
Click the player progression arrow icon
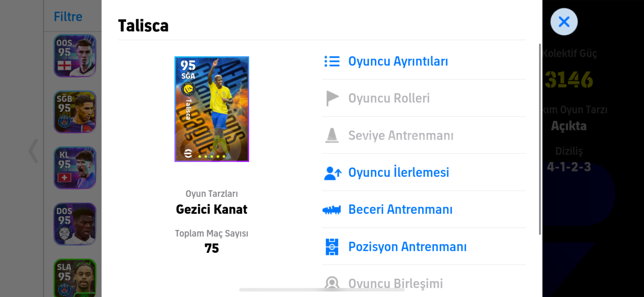point(333,173)
